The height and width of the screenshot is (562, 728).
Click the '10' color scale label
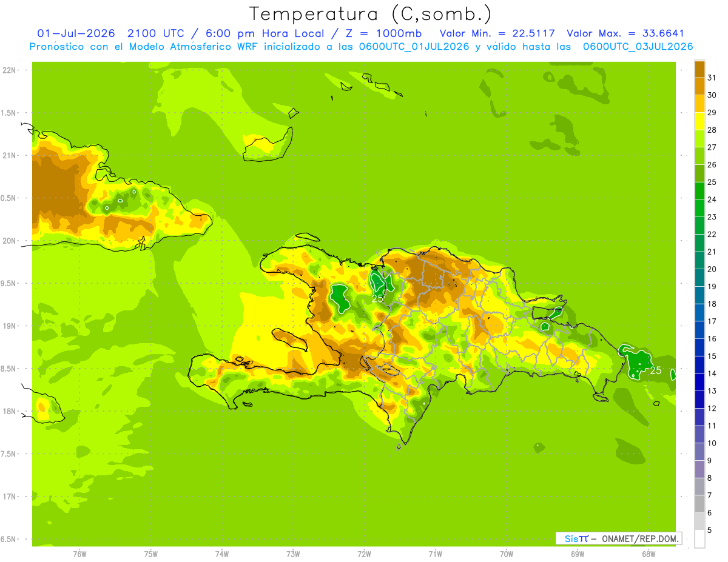[712, 443]
